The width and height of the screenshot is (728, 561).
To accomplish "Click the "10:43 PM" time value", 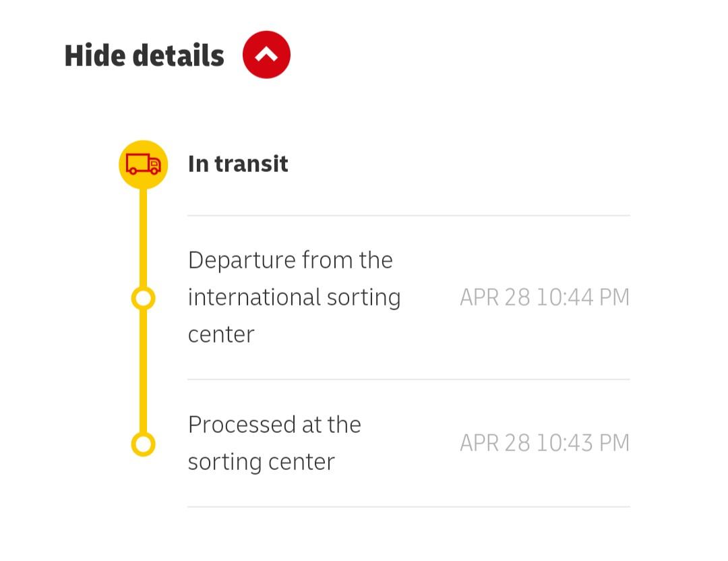I will click(582, 443).
